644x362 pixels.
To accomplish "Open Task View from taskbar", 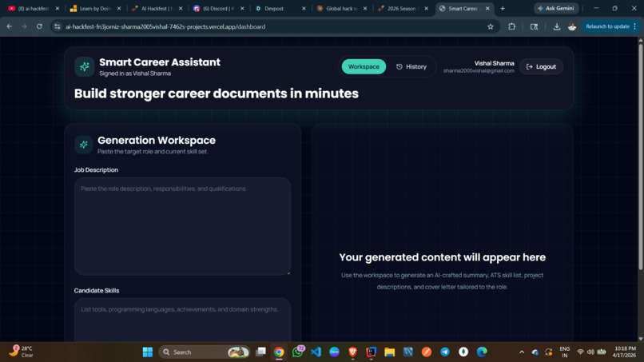I will (260, 352).
